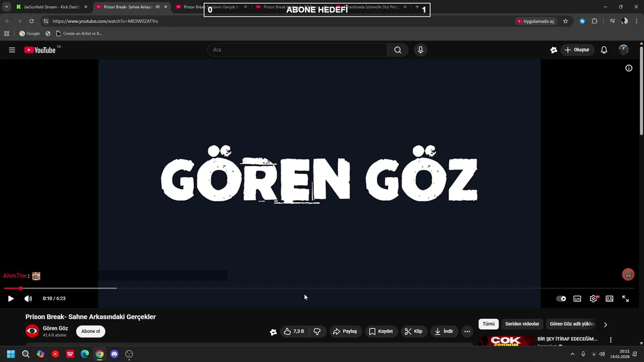
Task: Open the account avatar menu
Action: [623, 50]
